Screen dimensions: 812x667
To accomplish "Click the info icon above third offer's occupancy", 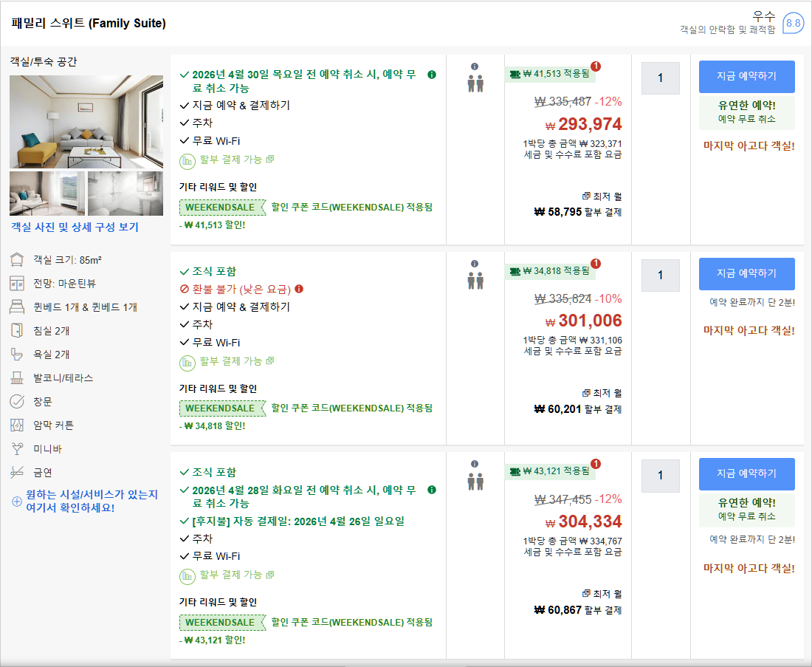I will pyautogui.click(x=475, y=464).
